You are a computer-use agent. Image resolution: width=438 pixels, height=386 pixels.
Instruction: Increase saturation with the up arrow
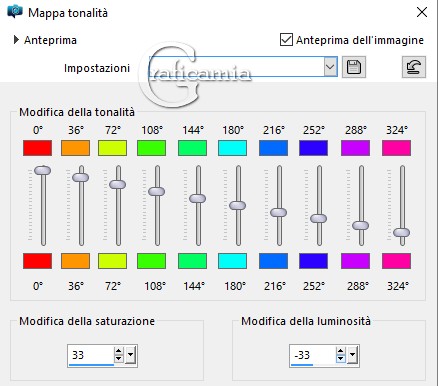(x=118, y=351)
